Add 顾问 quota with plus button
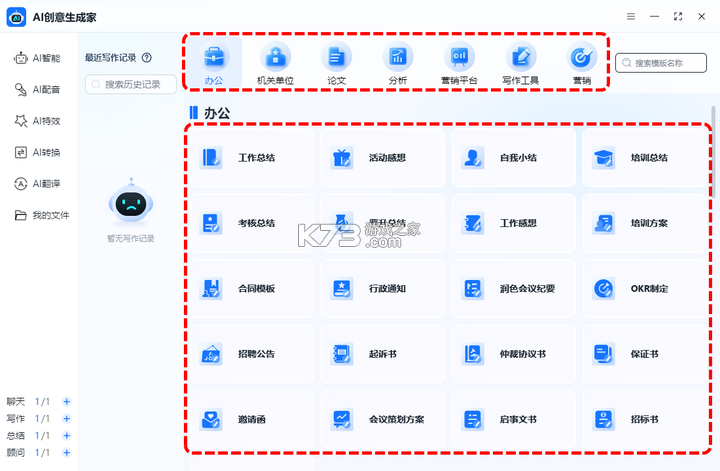The height and width of the screenshot is (471, 720). (67, 453)
